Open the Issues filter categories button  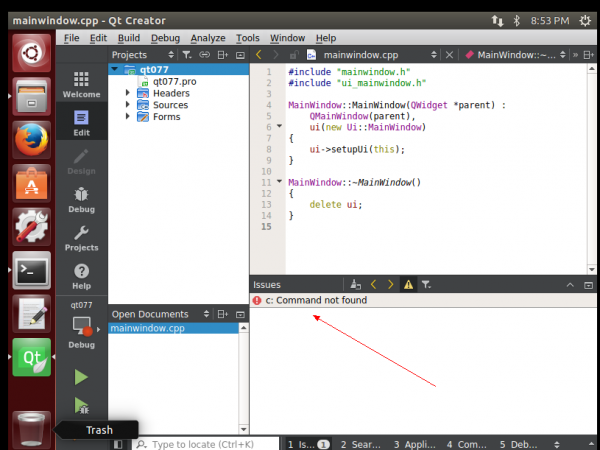pyautogui.click(x=426, y=285)
